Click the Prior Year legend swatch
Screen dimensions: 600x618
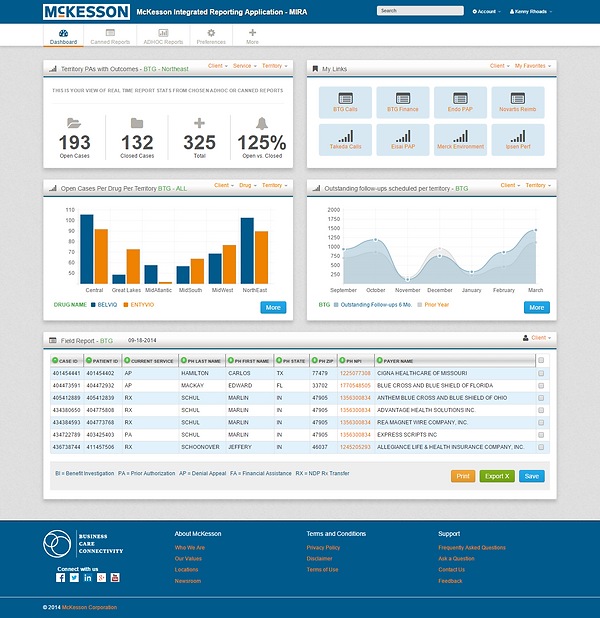(420, 305)
